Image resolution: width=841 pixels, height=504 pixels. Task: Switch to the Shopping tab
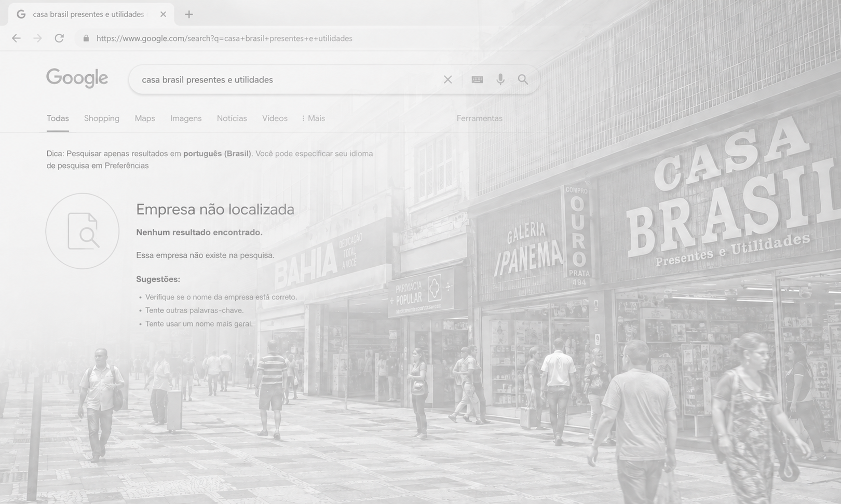tap(102, 118)
